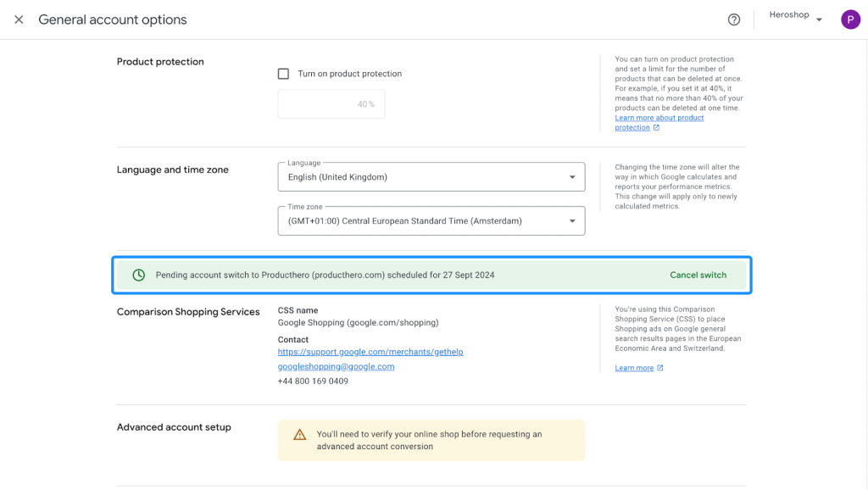868x490 pixels.
Task: Open Learn more link for Comparison Shopping Services
Action: [634, 368]
